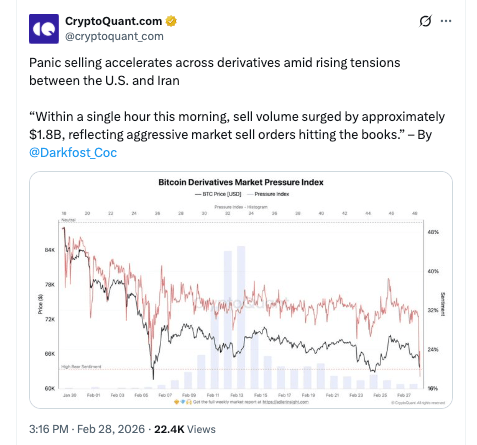This screenshot has width=477, height=445.
Task: Visit the @cryptoquant_com handle
Action: (114, 36)
